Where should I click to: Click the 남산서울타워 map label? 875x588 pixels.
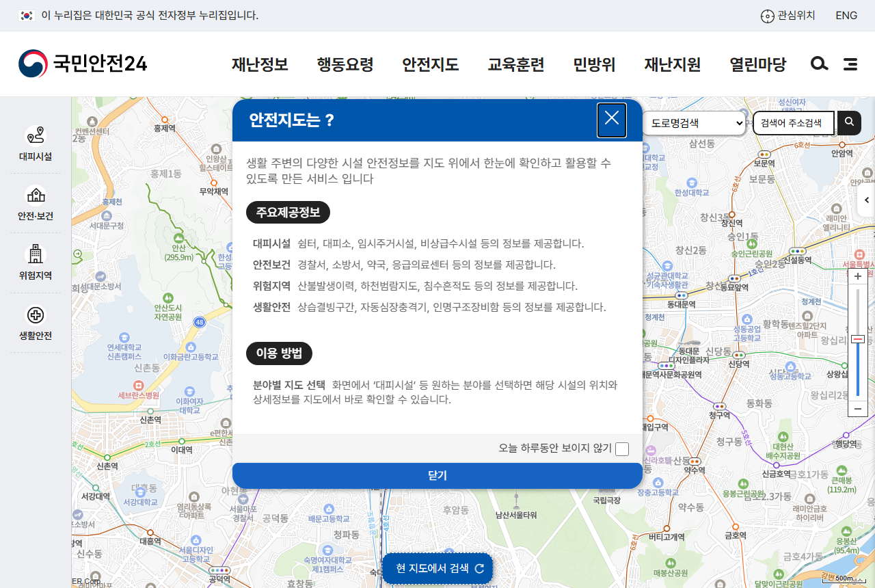[x=516, y=515]
